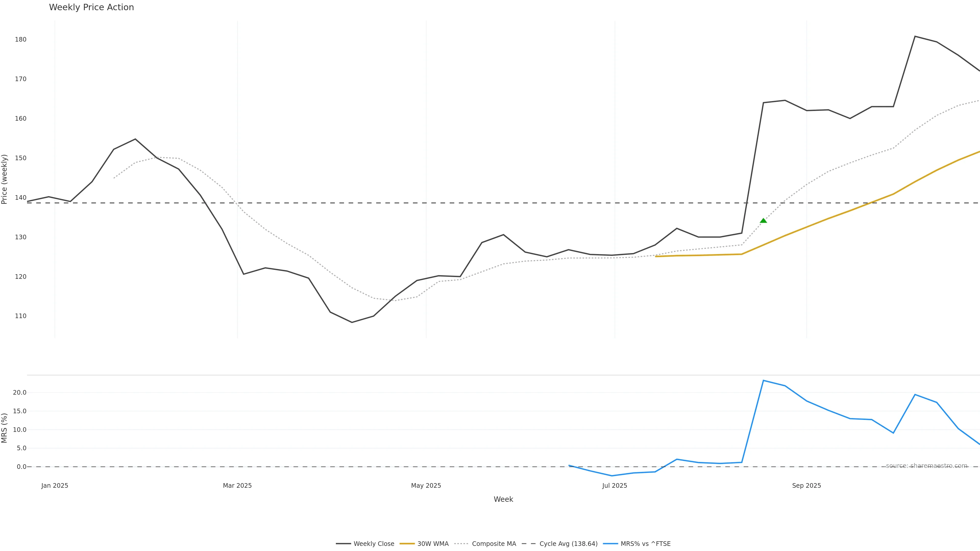Click the May 2025 x-axis label
The width and height of the screenshot is (980, 551).
[426, 486]
